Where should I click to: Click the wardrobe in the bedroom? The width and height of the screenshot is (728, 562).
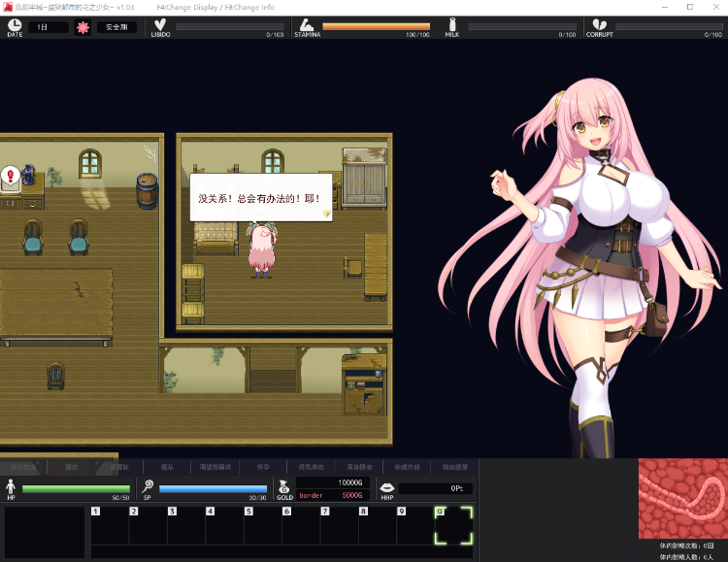(364, 179)
